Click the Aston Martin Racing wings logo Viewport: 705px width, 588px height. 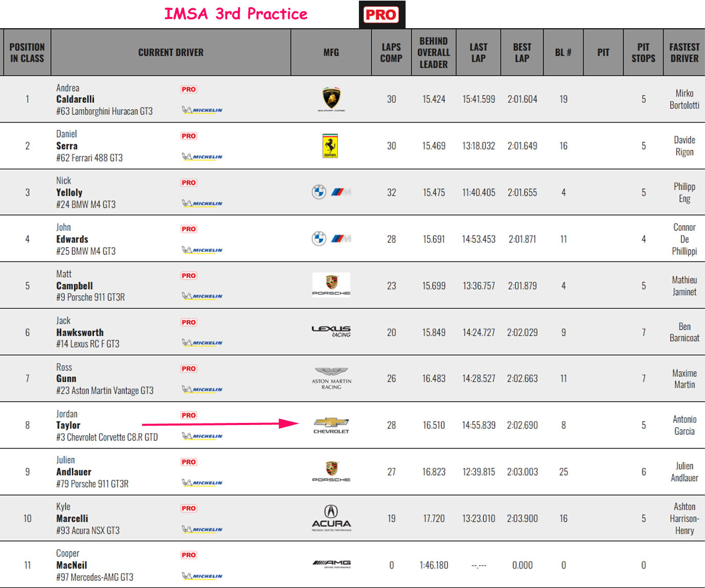click(331, 378)
